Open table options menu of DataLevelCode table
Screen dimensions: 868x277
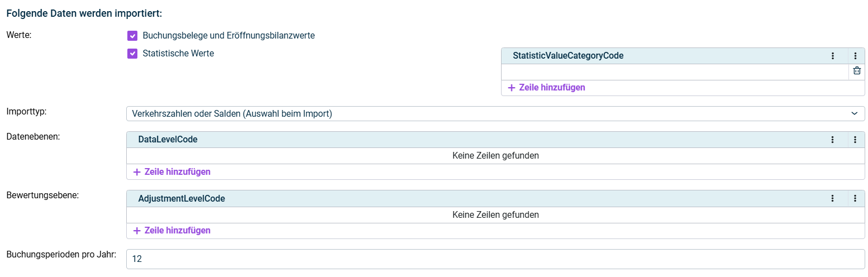pyautogui.click(x=855, y=140)
